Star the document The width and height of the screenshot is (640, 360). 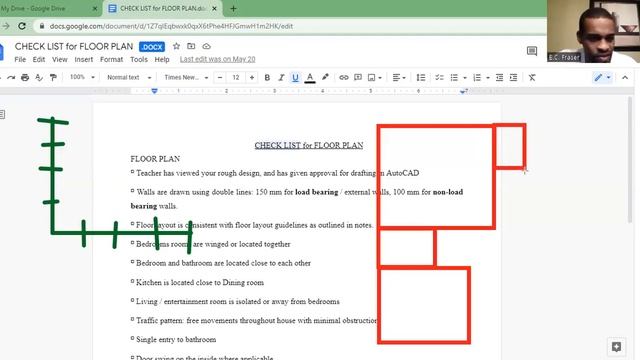coord(176,46)
